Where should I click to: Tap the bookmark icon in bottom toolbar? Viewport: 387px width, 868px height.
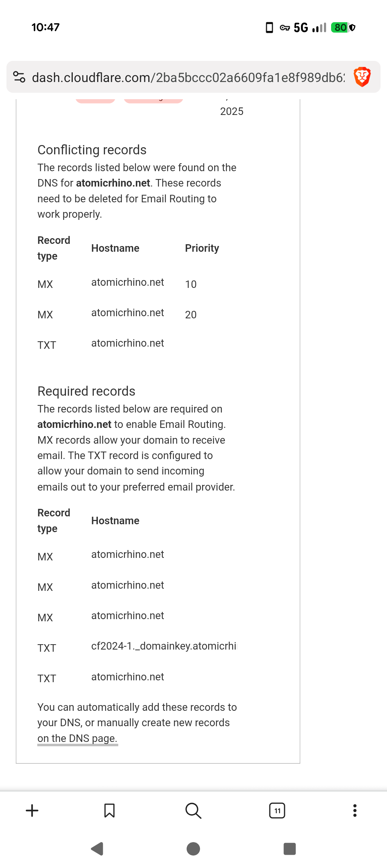click(x=109, y=810)
